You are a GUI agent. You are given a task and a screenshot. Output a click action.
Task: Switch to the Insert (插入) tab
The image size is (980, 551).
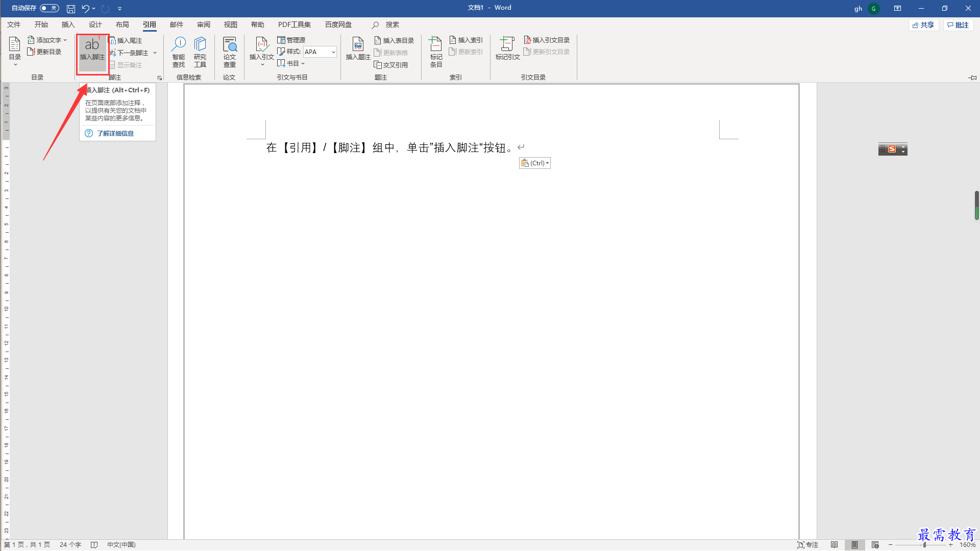click(68, 24)
